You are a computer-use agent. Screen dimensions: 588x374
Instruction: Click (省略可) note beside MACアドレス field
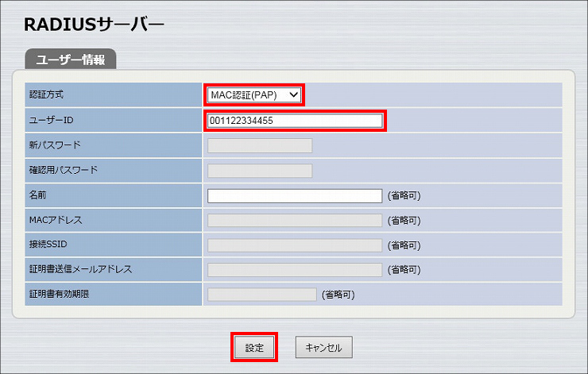pos(404,221)
